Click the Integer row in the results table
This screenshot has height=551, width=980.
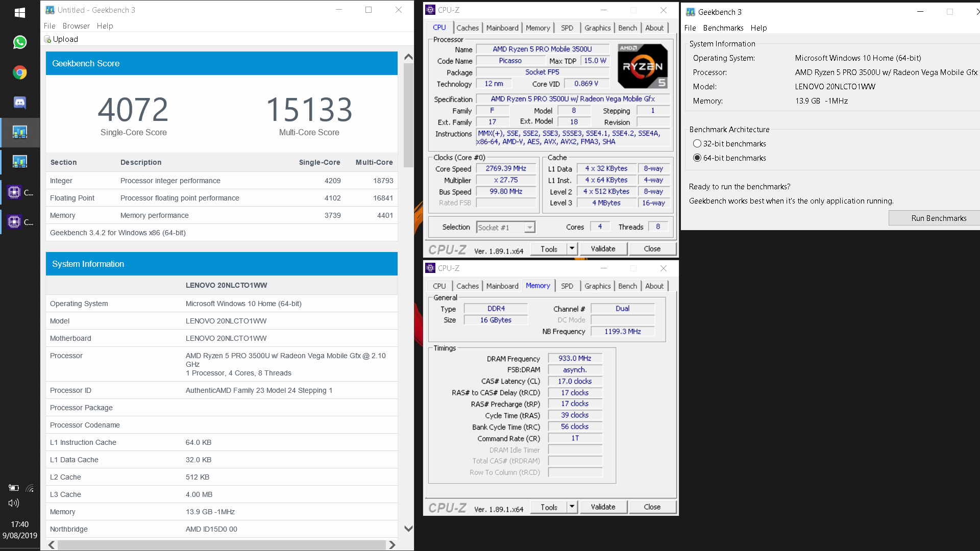coord(222,181)
